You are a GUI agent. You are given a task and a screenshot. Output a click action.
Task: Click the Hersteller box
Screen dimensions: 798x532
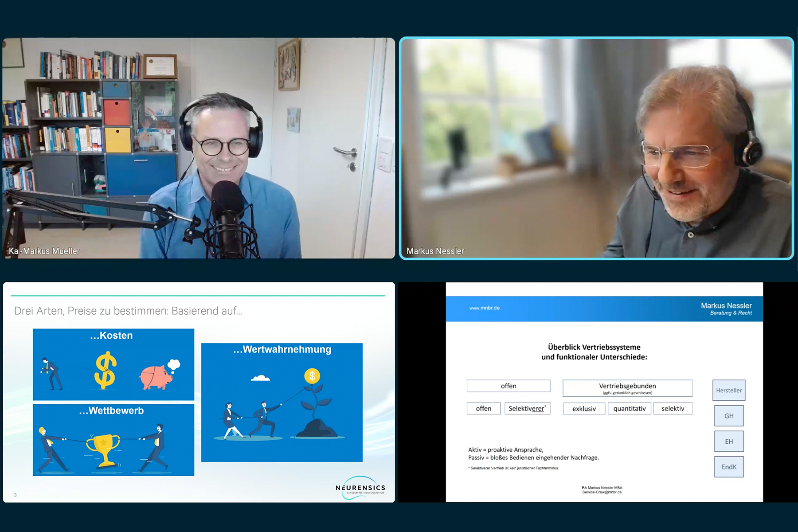pyautogui.click(x=728, y=390)
